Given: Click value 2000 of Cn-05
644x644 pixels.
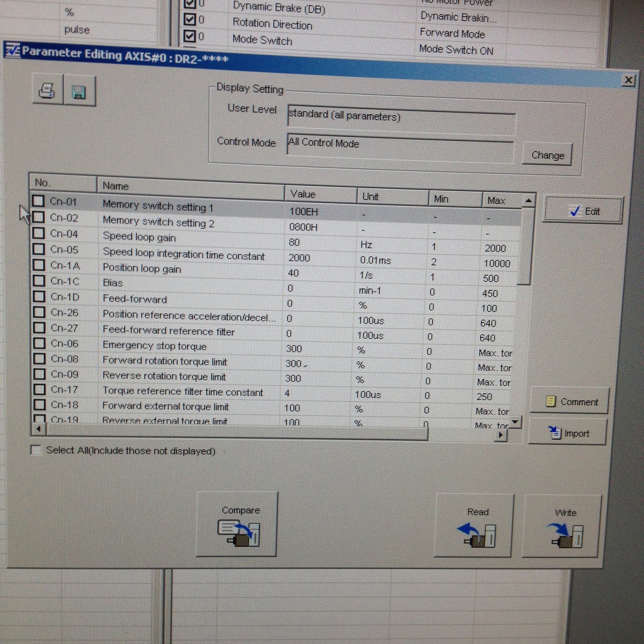Looking at the screenshot, I should pos(299,258).
